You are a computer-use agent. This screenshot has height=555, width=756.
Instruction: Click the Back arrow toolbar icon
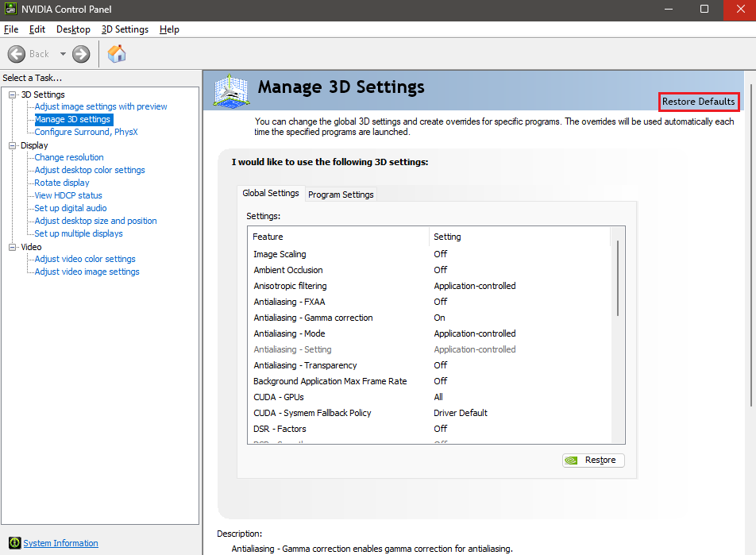17,54
